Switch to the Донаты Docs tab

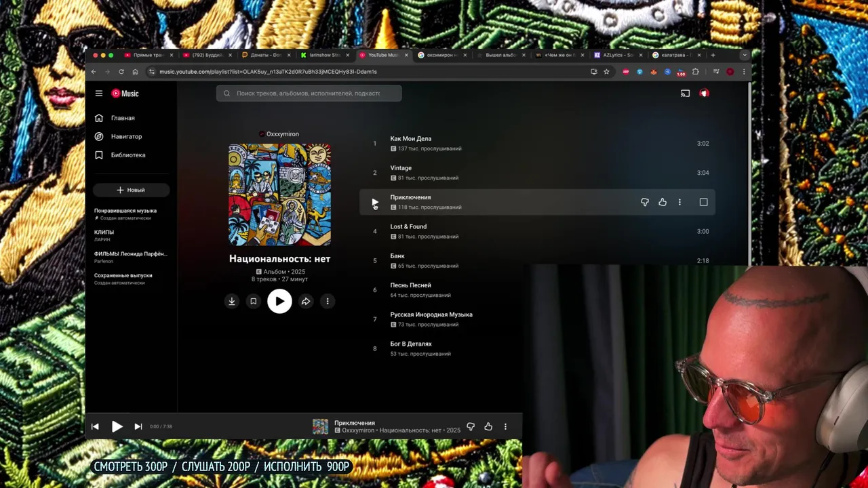tap(266, 55)
